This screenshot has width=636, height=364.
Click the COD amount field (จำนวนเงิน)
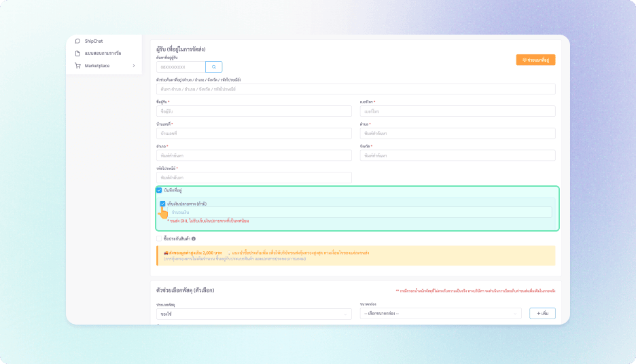[359, 213]
